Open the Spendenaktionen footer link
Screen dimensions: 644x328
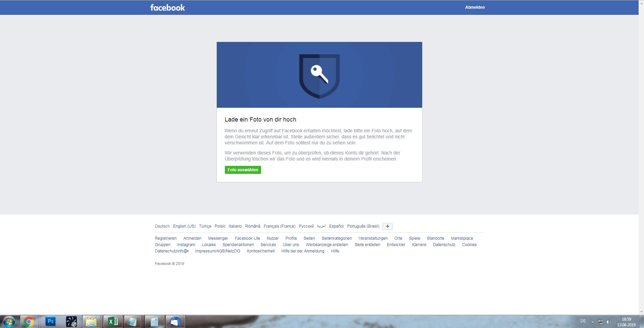coord(238,245)
